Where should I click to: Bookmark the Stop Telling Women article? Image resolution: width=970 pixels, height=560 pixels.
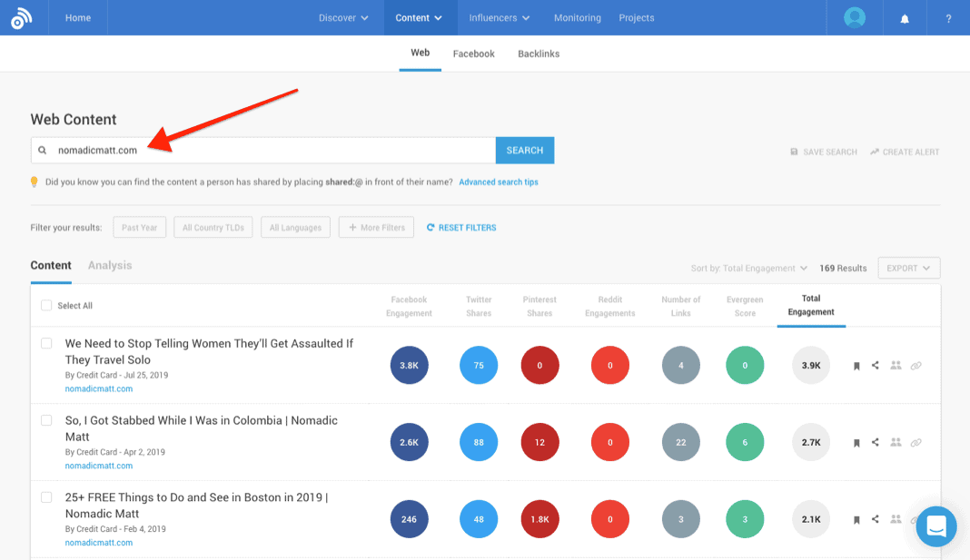point(856,366)
